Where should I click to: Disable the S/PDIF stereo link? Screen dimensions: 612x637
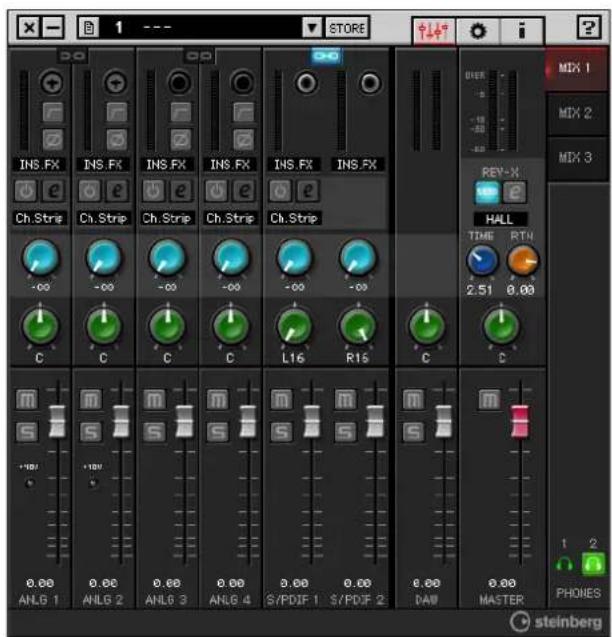(x=326, y=56)
